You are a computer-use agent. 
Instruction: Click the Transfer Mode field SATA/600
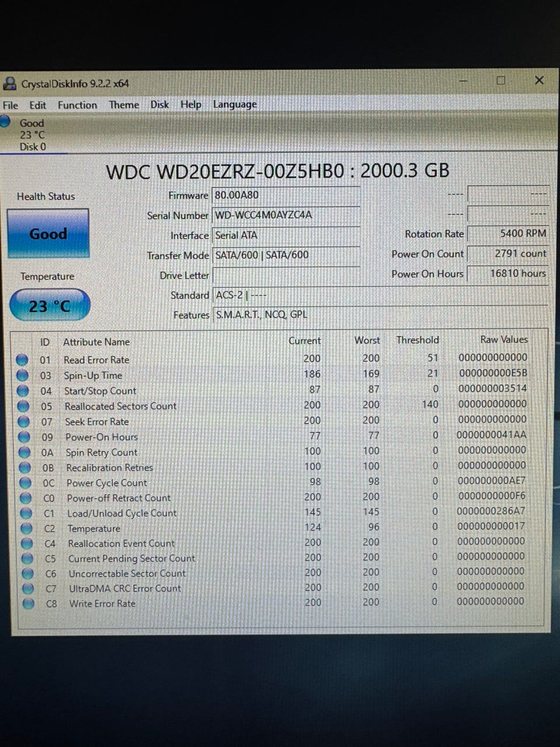pyautogui.click(x=286, y=255)
